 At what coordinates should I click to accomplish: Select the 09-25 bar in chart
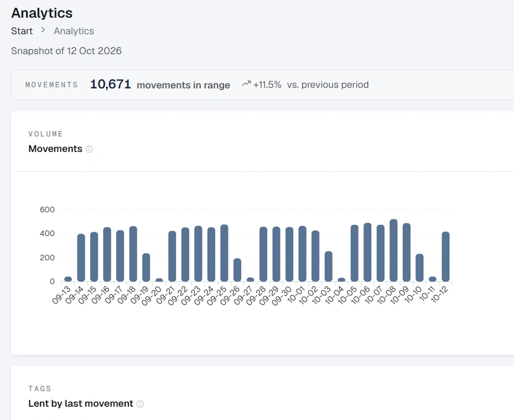(224, 253)
